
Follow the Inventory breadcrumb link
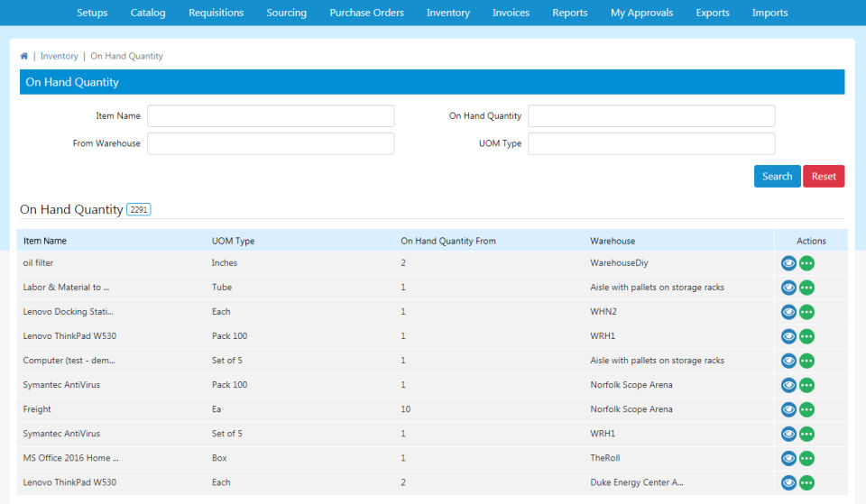(60, 56)
